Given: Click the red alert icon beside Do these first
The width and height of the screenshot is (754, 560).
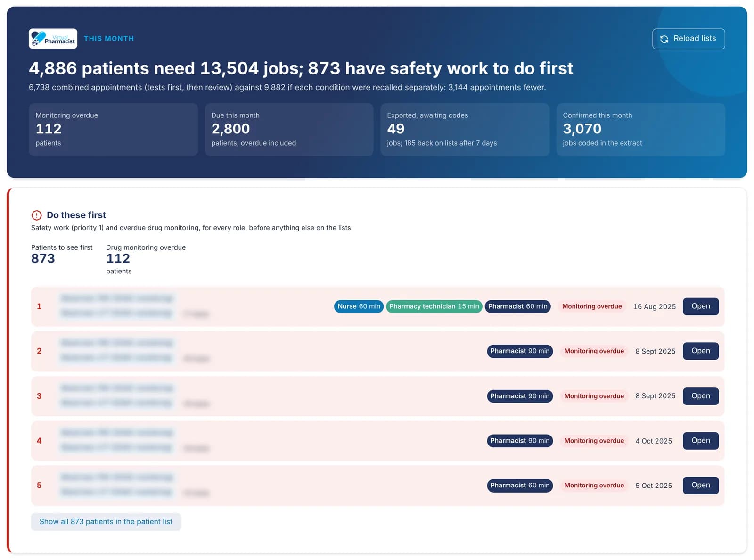Looking at the screenshot, I should point(36,215).
